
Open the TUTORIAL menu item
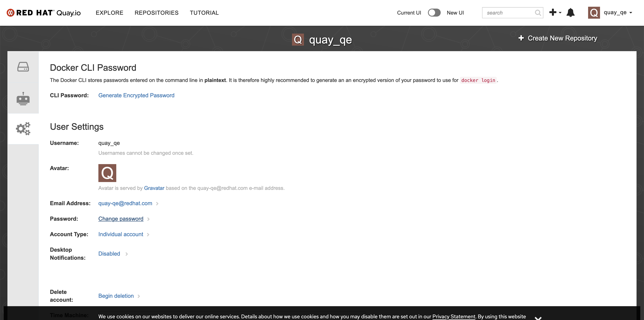pos(204,13)
